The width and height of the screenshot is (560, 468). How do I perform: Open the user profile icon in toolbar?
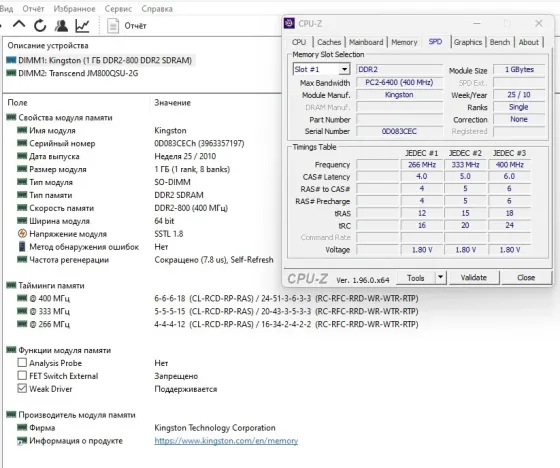point(61,25)
